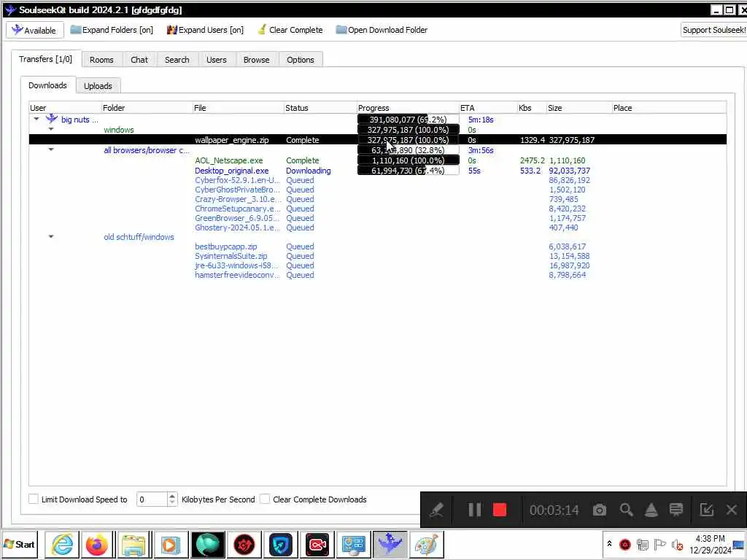Image resolution: width=747 pixels, height=560 pixels.
Task: Take a screenshot with recorder camera icon
Action: point(600,510)
